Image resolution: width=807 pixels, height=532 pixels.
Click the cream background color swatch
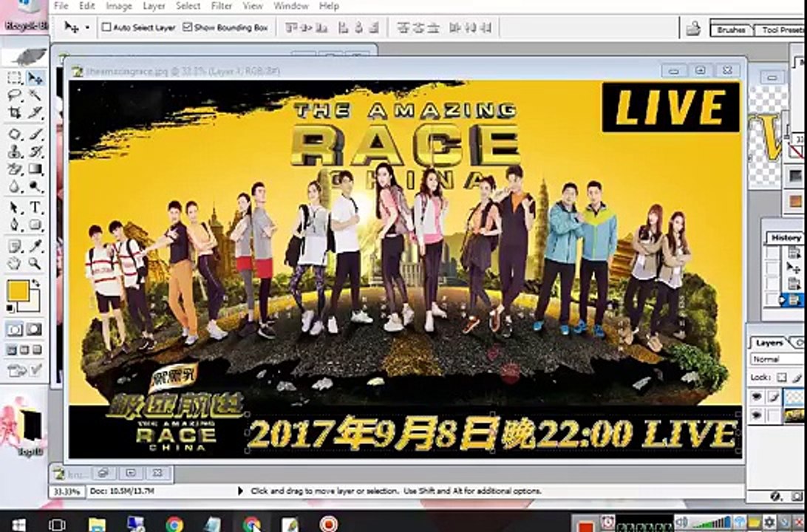click(x=33, y=306)
